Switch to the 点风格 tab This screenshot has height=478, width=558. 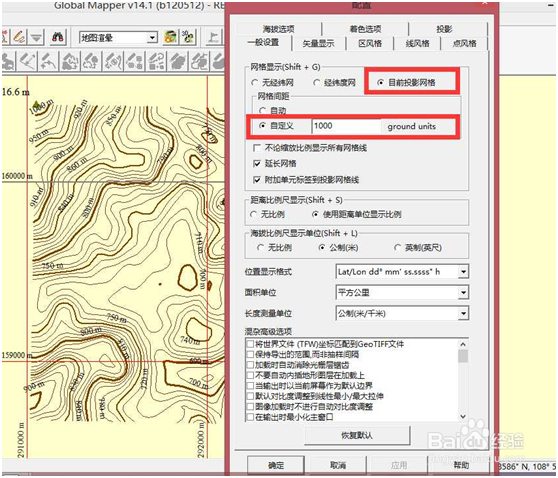coord(464,43)
